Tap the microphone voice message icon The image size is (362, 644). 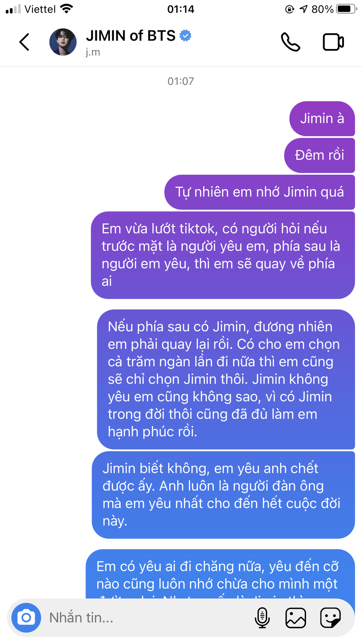(262, 618)
